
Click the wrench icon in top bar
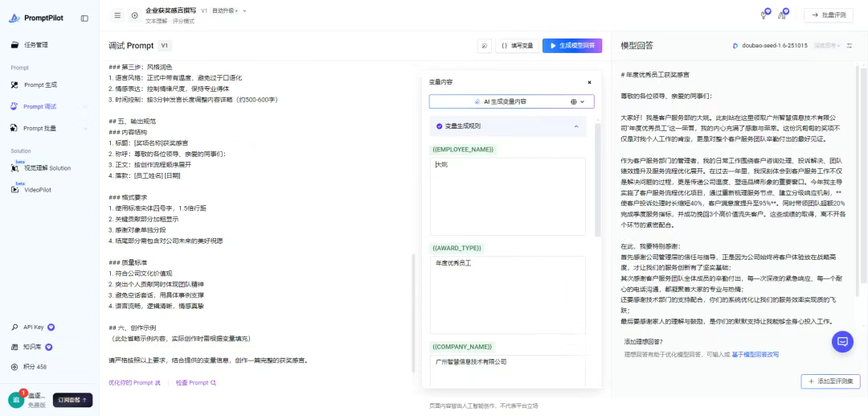pos(765,14)
